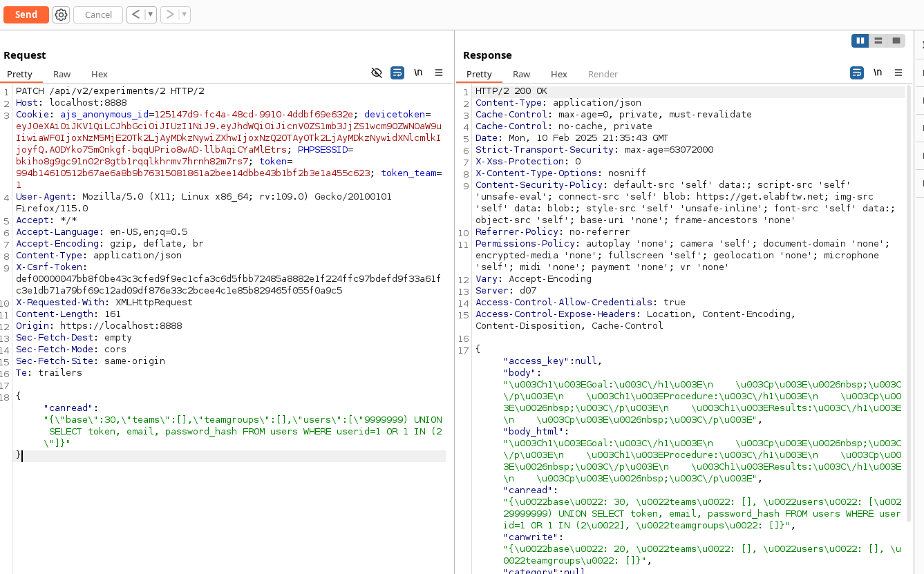Toggle the crossed-out eye icon in Request panel
924x574 pixels.
click(377, 73)
